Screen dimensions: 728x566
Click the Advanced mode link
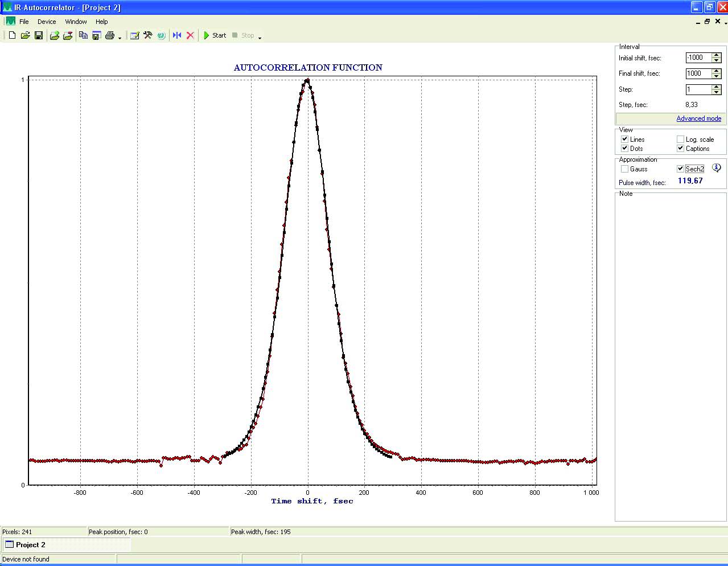[698, 118]
